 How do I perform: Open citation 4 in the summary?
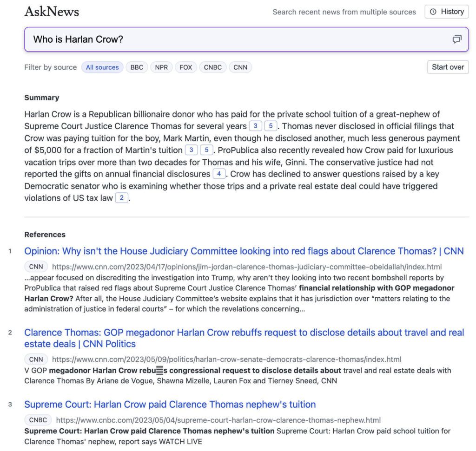218,174
